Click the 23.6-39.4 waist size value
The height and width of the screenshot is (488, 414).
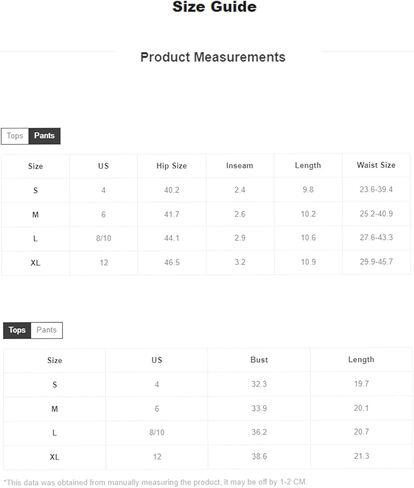point(376,189)
